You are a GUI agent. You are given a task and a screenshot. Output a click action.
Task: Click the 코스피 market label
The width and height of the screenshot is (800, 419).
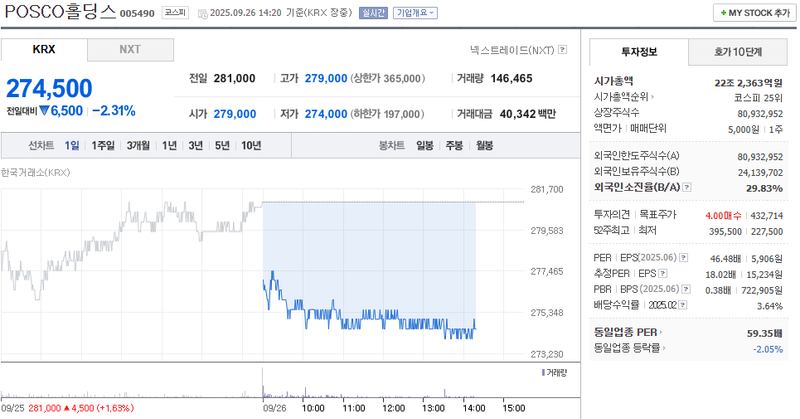175,12
